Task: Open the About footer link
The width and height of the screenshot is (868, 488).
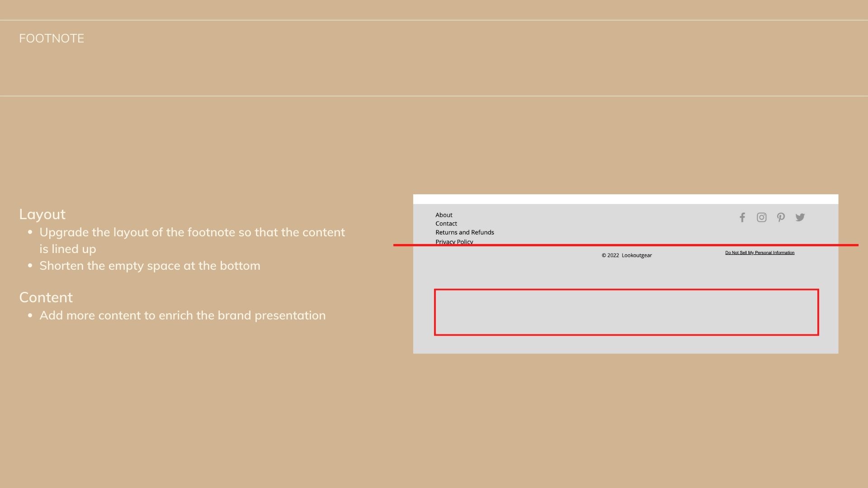Action: 443,215
